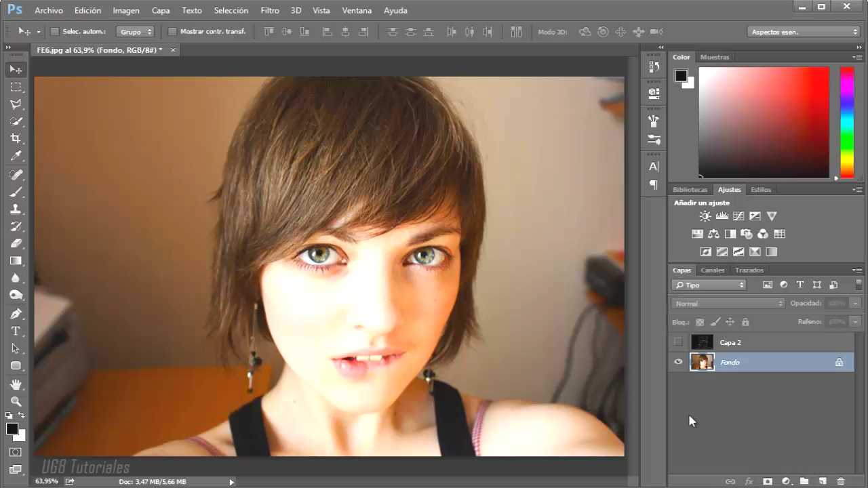
Task: Click the zoom percentage field 63,95%
Action: [x=47, y=481]
